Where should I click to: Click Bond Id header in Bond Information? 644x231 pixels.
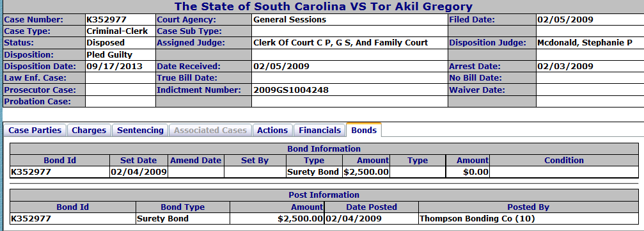(x=60, y=161)
